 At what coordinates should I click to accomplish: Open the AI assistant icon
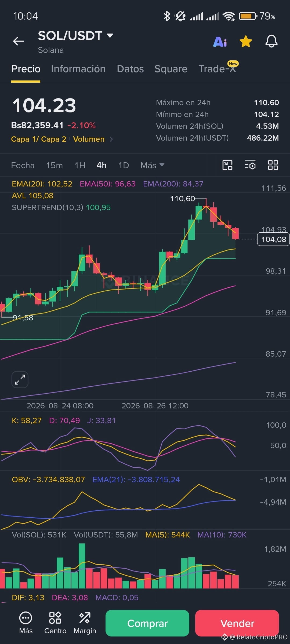coord(220,42)
